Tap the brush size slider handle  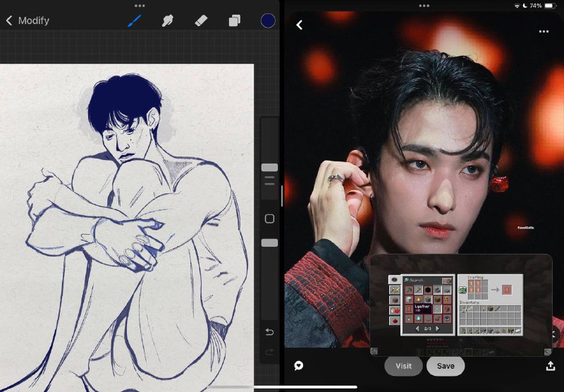tap(269, 168)
